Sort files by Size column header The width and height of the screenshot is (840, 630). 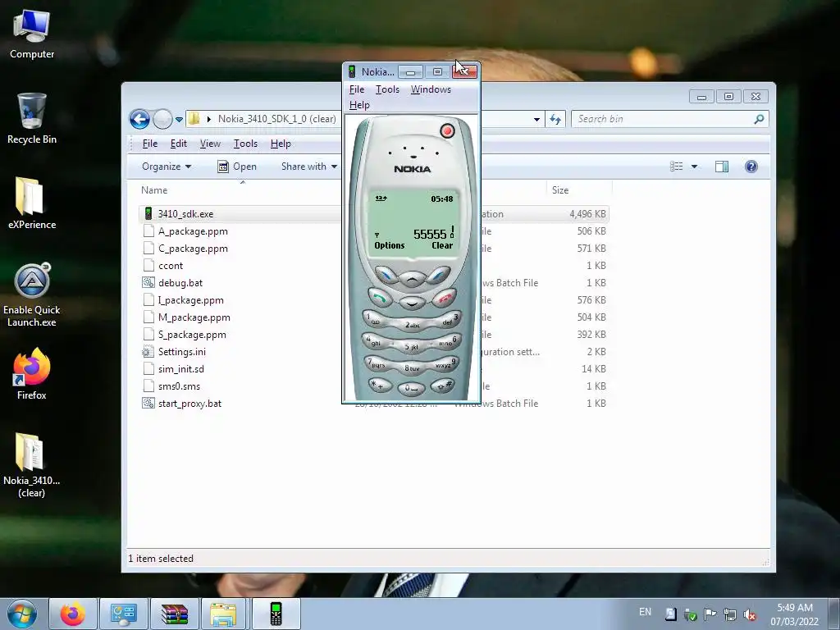click(560, 190)
